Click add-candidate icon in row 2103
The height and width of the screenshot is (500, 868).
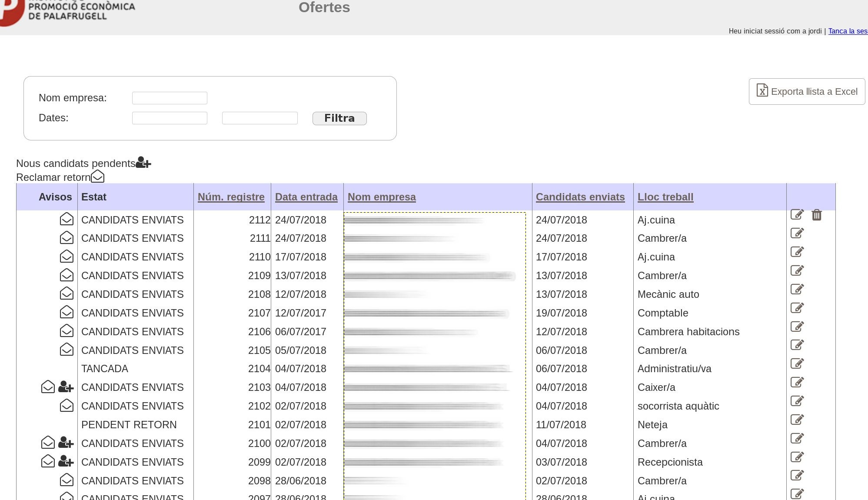click(x=66, y=387)
